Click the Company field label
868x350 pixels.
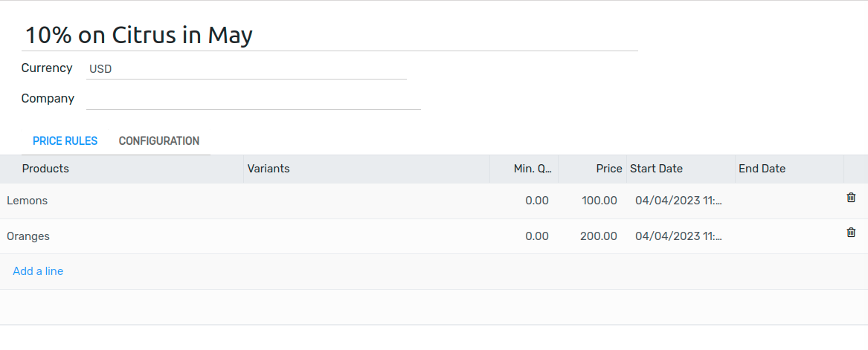pos(48,98)
